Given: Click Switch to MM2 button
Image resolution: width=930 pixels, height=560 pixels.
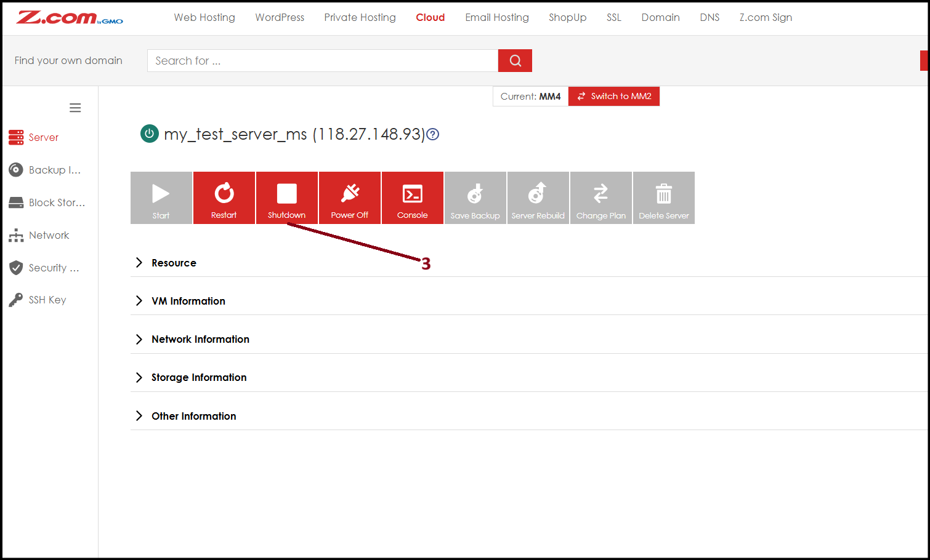Looking at the screenshot, I should tap(614, 96).
